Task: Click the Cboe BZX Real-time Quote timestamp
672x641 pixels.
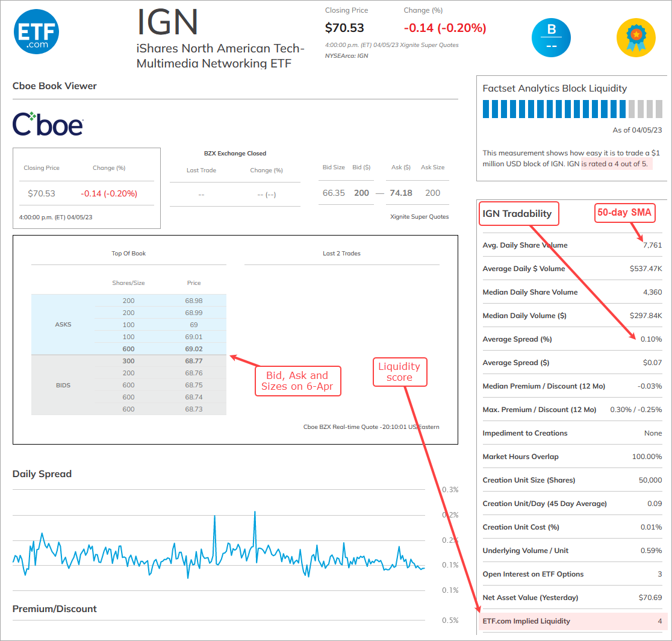Action: point(371,427)
